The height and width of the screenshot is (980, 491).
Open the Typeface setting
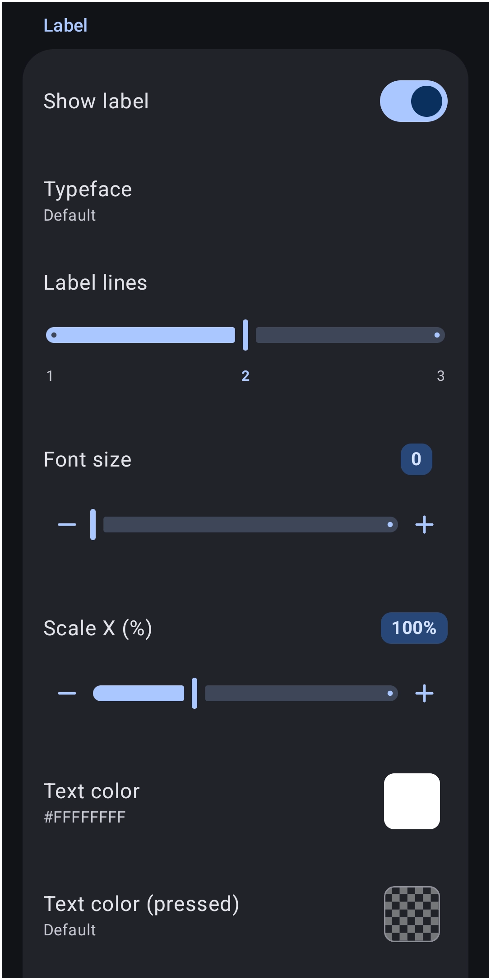tap(245, 201)
